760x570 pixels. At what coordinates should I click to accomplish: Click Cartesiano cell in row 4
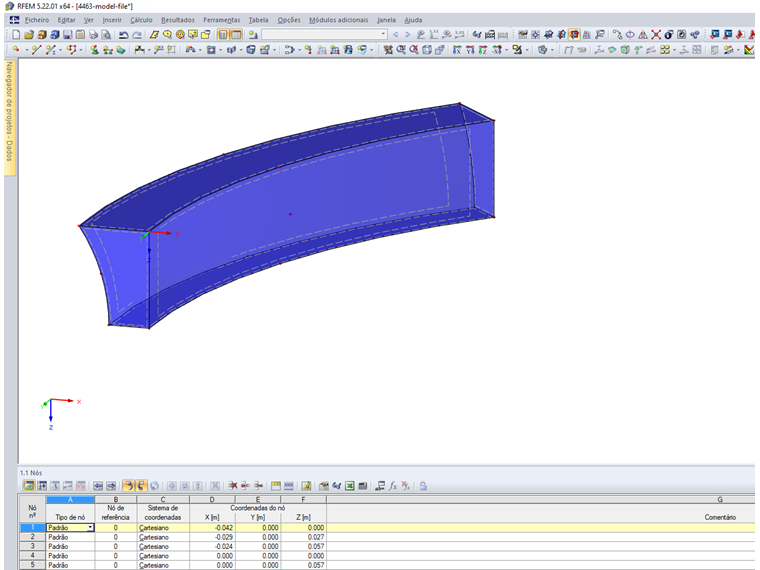click(x=163, y=556)
